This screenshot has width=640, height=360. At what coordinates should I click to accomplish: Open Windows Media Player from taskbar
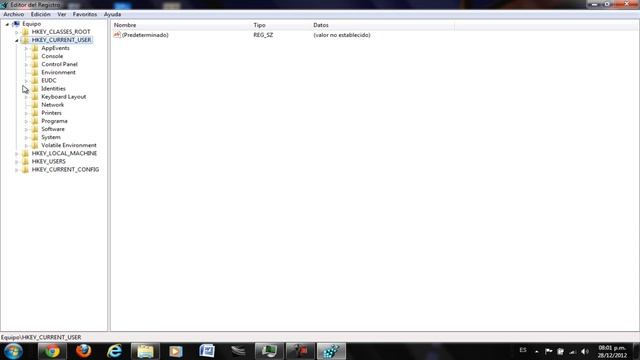point(176,351)
